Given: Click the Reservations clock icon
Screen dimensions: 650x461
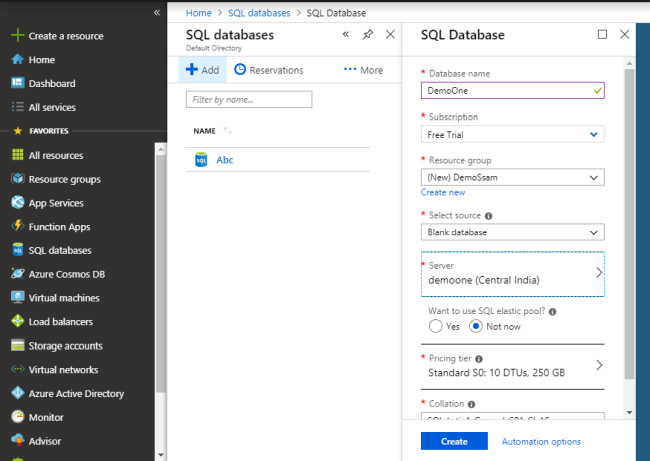Looking at the screenshot, I should coord(240,70).
